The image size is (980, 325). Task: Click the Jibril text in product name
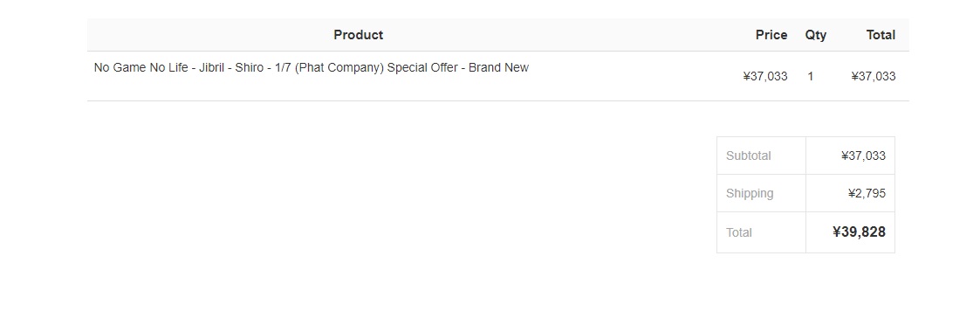[211, 67]
